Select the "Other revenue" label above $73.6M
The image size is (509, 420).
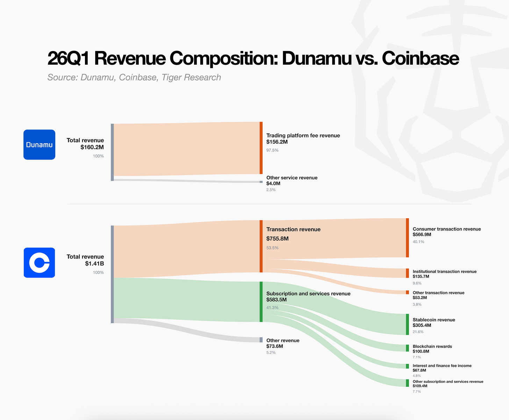click(283, 340)
